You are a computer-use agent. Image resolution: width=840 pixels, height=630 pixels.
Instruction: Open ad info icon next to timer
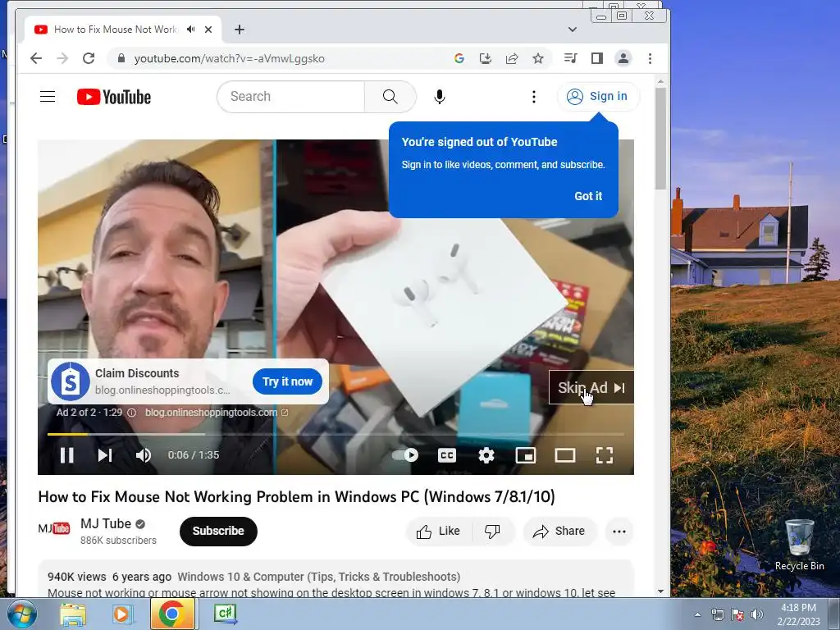pos(132,413)
